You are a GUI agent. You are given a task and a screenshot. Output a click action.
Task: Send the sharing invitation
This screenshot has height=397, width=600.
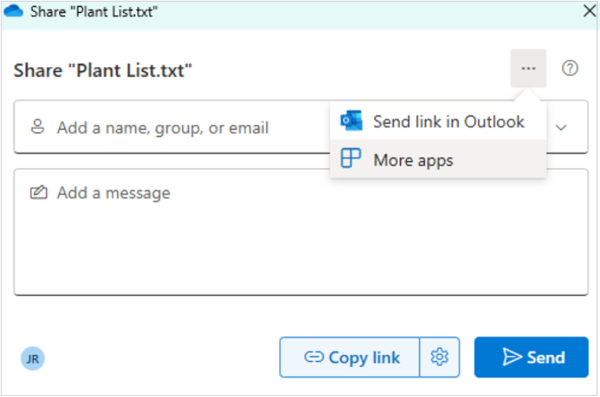pos(531,358)
